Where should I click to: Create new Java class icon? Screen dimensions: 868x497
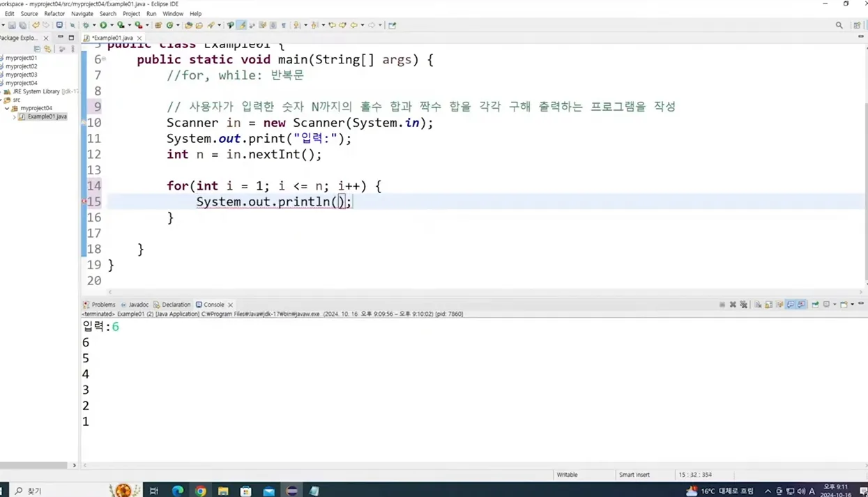[169, 25]
